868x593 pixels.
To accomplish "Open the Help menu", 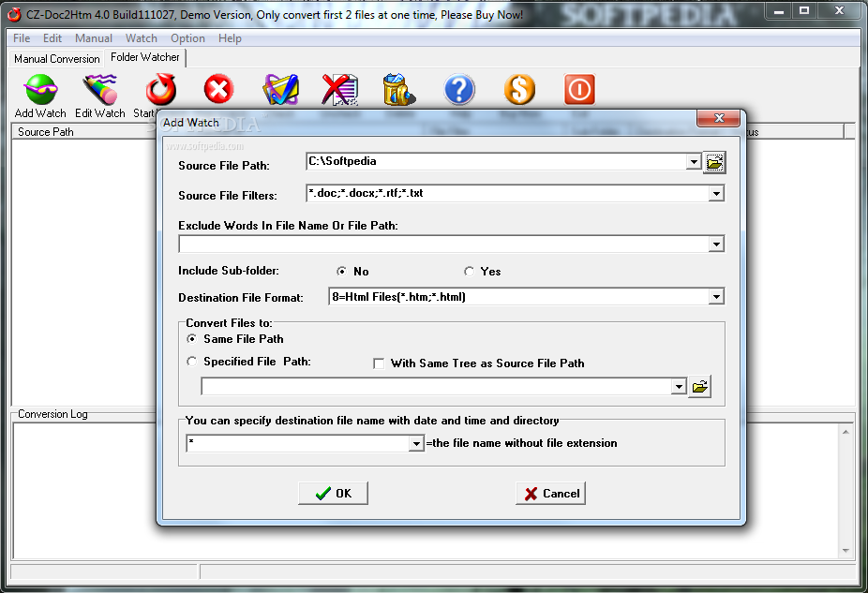I will pyautogui.click(x=230, y=38).
